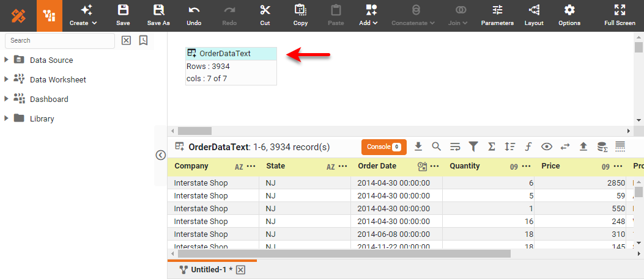Click the 09 type icon on Price
Viewport: 644px width, 279px height.
tap(606, 167)
